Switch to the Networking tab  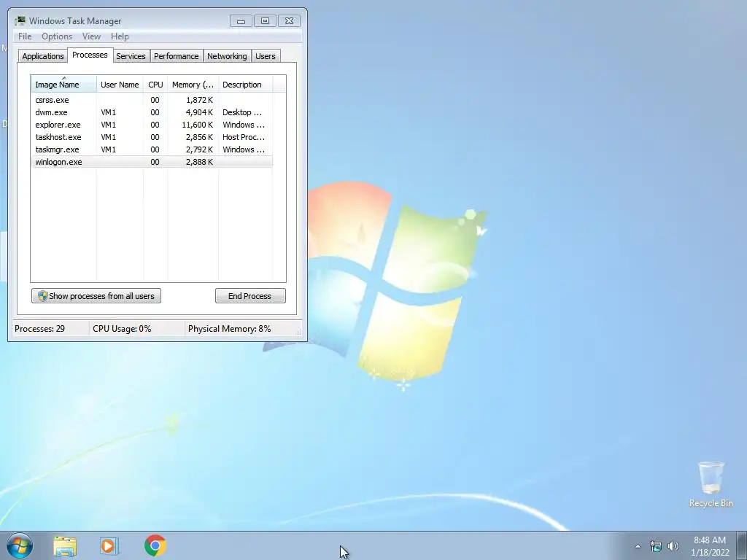tap(228, 56)
